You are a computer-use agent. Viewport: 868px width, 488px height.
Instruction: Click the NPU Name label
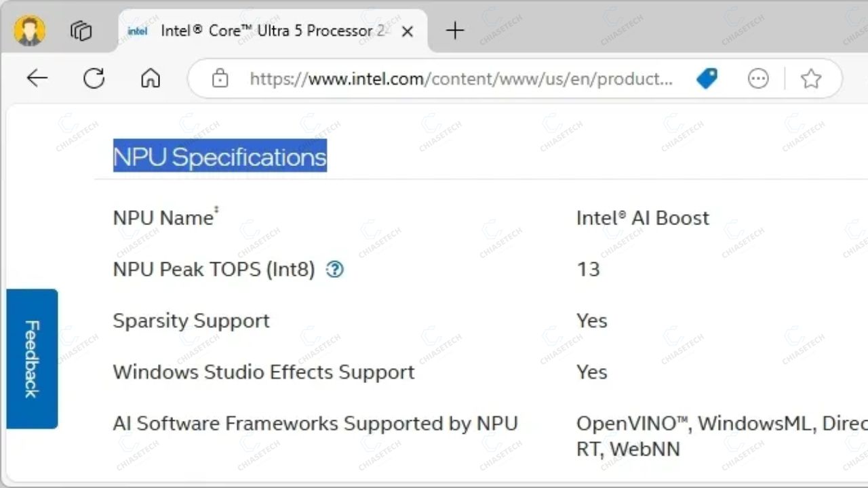click(x=163, y=218)
